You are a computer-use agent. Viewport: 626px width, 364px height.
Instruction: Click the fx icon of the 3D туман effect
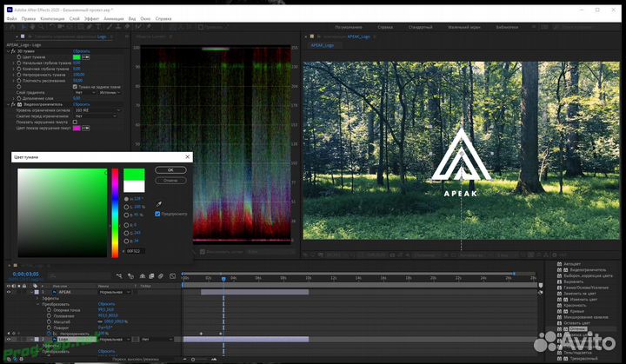pos(15,51)
